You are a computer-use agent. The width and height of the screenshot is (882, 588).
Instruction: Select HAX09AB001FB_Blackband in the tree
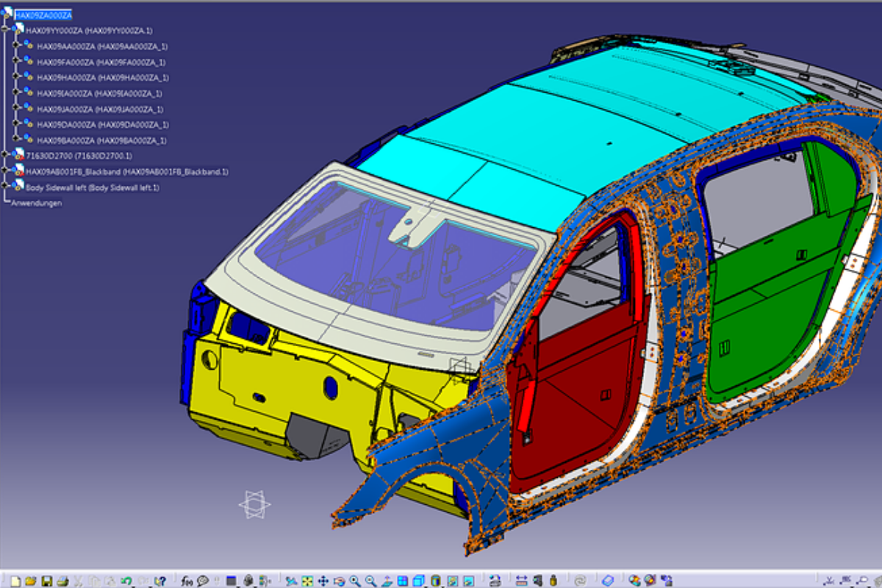126,171
